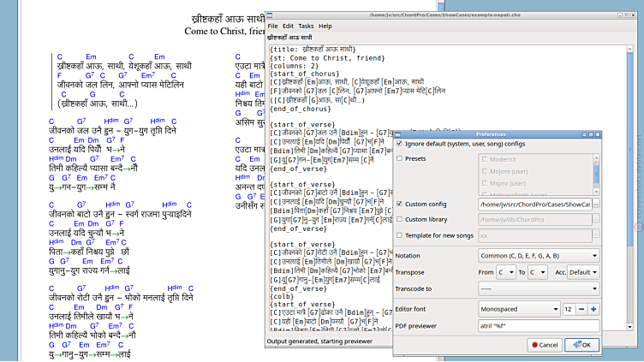Enable the Presets checkbox
644x362 pixels.
pos(399,158)
